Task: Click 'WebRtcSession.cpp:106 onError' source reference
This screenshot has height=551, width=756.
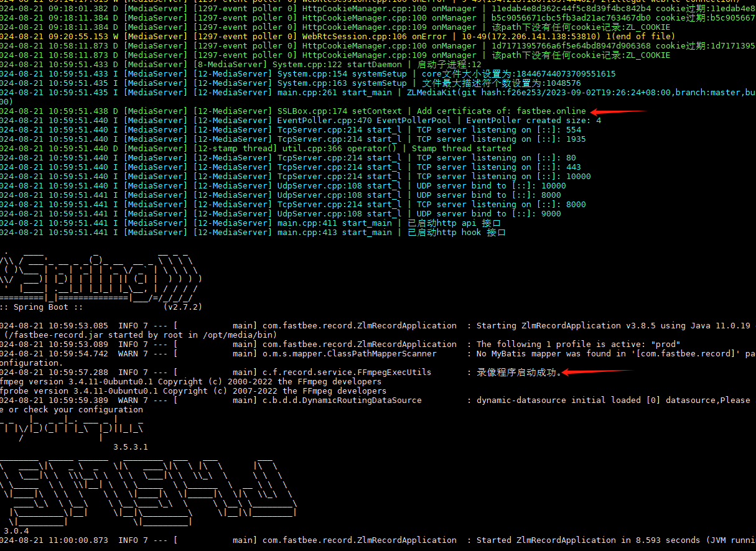Action: (x=374, y=37)
